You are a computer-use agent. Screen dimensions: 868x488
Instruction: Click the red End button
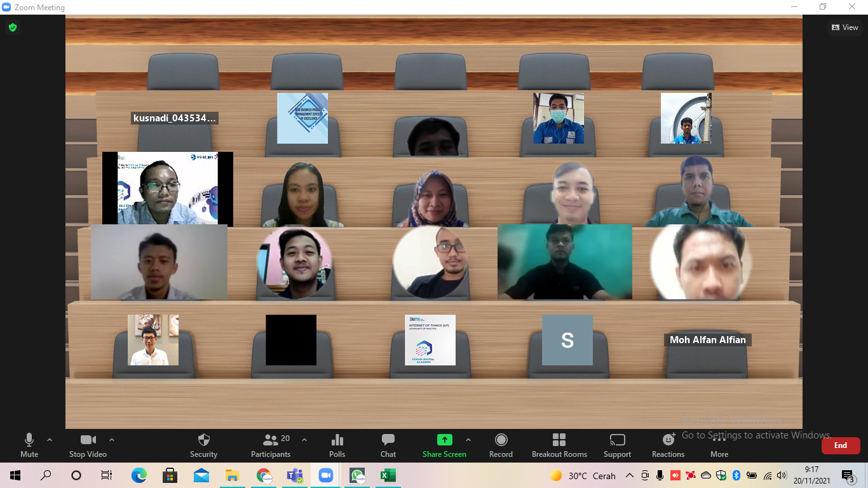pos(840,445)
